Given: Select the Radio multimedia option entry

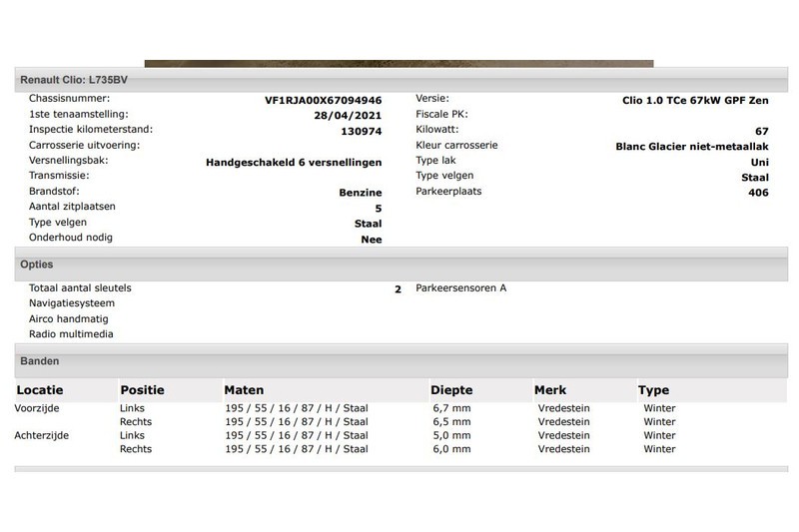Looking at the screenshot, I should pyautogui.click(x=71, y=334).
